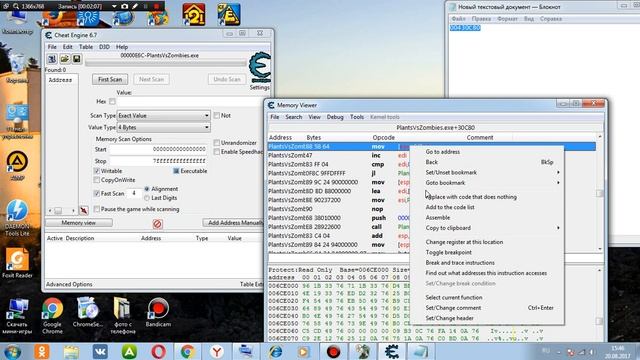640x360 pixels.
Task: Open Foxit Reader desktop shortcut
Action: pyautogui.click(x=17, y=264)
